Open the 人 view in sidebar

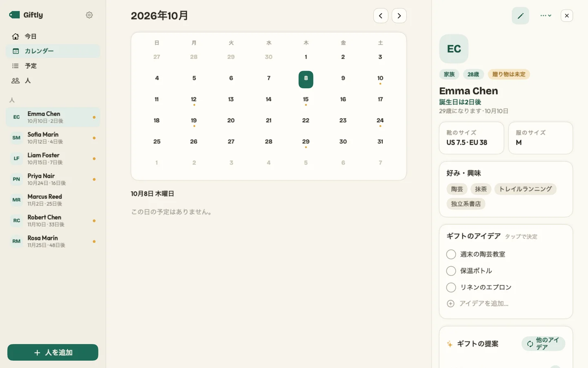[53, 81]
